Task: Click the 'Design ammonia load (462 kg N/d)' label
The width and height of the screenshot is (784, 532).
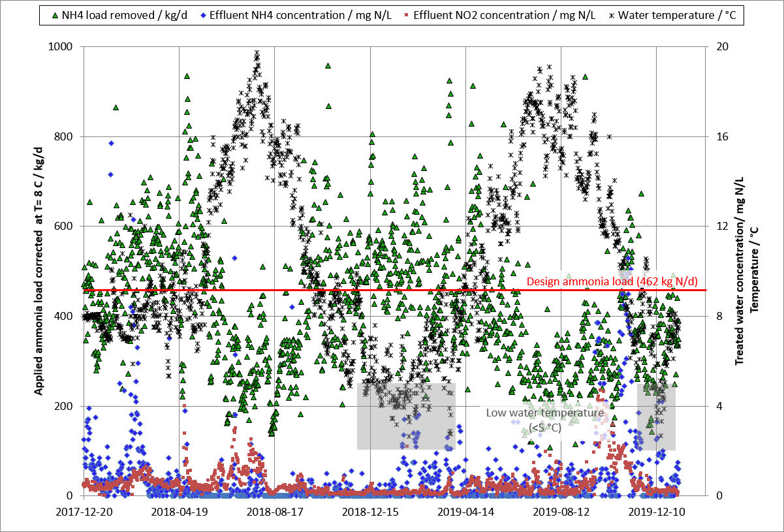Action: (x=612, y=282)
